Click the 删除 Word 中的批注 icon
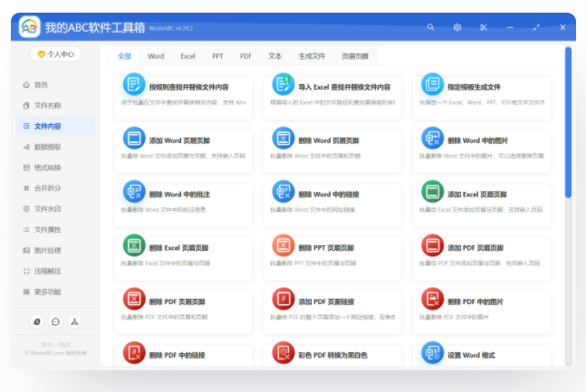 tap(134, 192)
